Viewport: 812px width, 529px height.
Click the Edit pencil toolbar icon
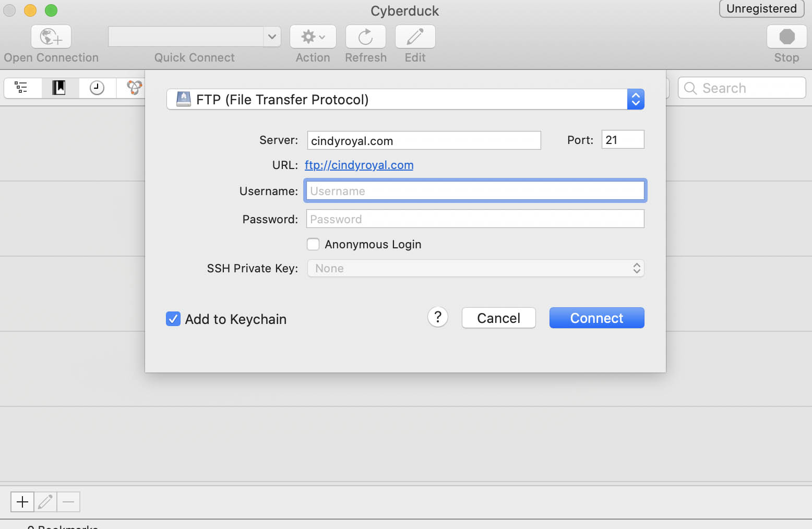(x=415, y=37)
